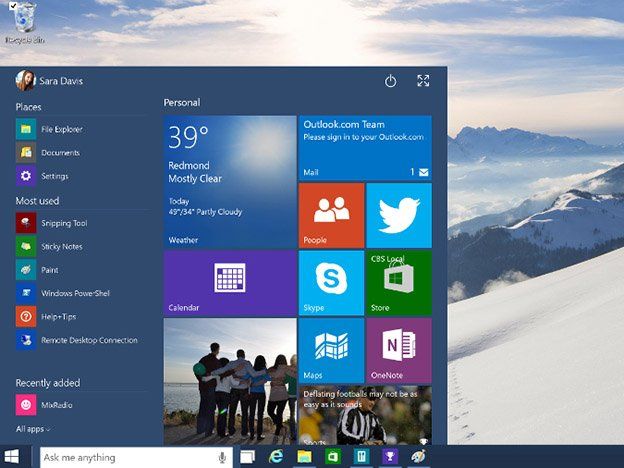Open MixRadio under Recently added
624x468 pixels.
[x=56, y=405]
